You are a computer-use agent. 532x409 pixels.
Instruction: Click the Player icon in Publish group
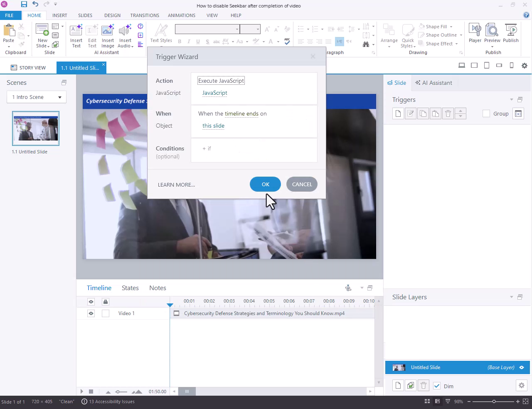pos(475,33)
